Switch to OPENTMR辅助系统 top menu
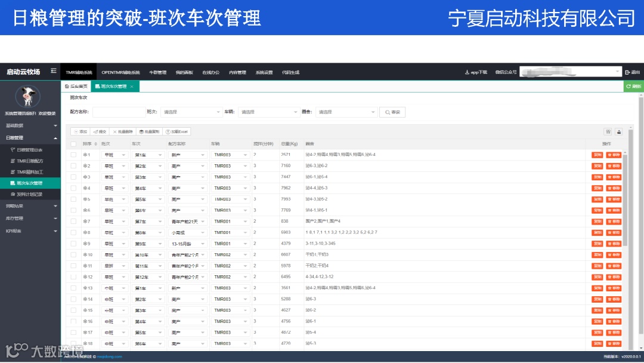This screenshot has width=644, height=363. pos(120,72)
